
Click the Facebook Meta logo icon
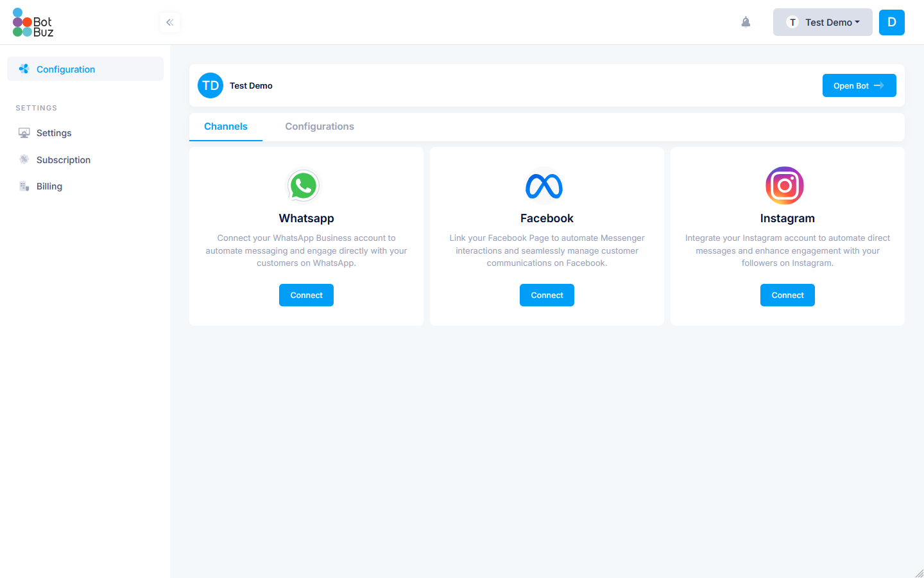click(x=544, y=186)
